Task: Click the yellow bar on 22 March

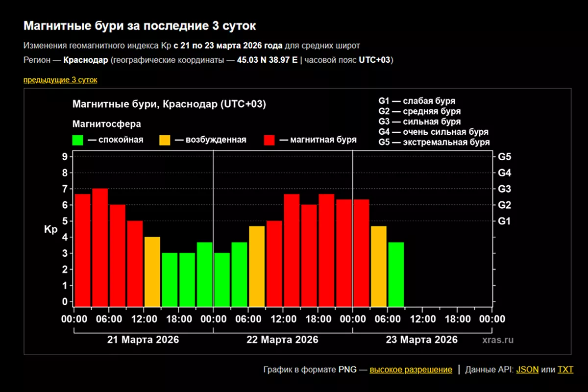Action: tap(257, 266)
